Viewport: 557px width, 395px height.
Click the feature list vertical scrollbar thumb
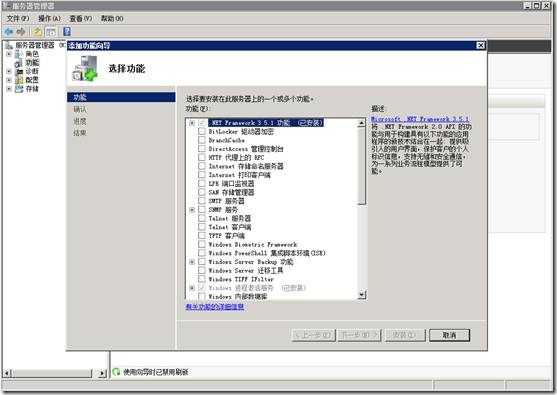click(x=361, y=166)
